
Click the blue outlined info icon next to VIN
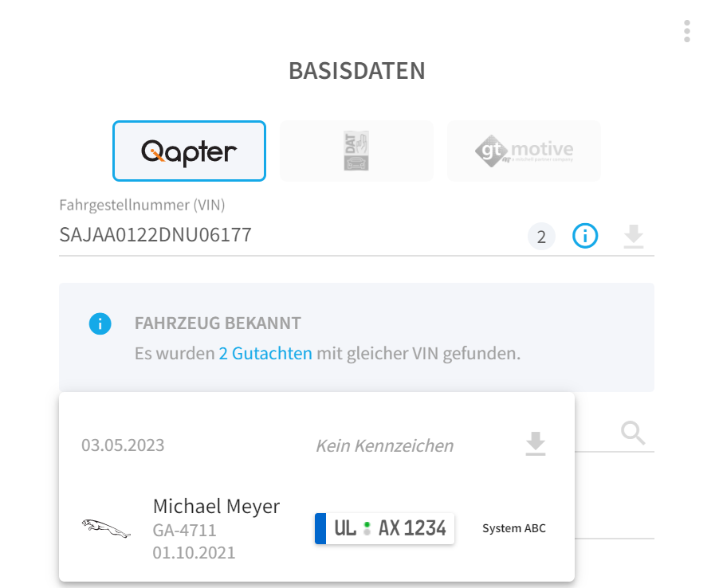pyautogui.click(x=585, y=236)
